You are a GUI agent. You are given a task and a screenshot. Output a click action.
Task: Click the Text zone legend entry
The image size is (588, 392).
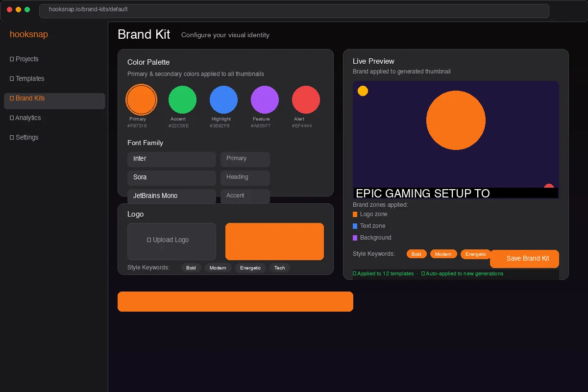point(369,226)
